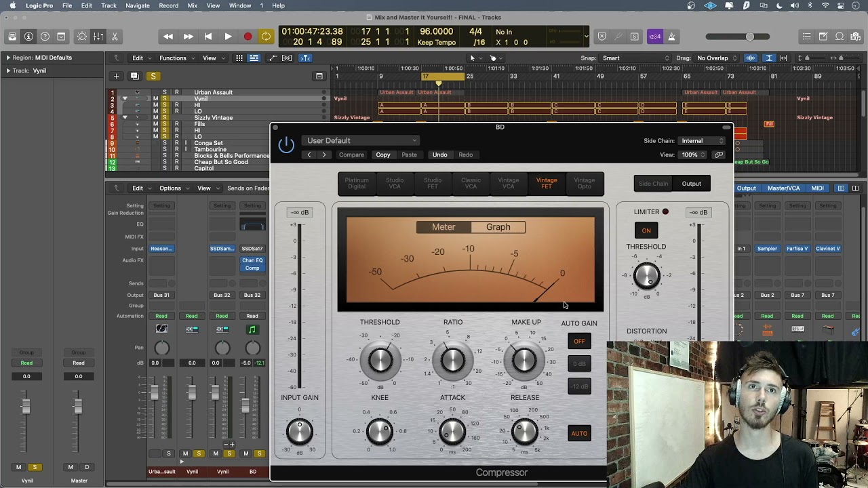Open the tracks area Functions menu
Screen dimensions: 868x488
(x=176, y=58)
